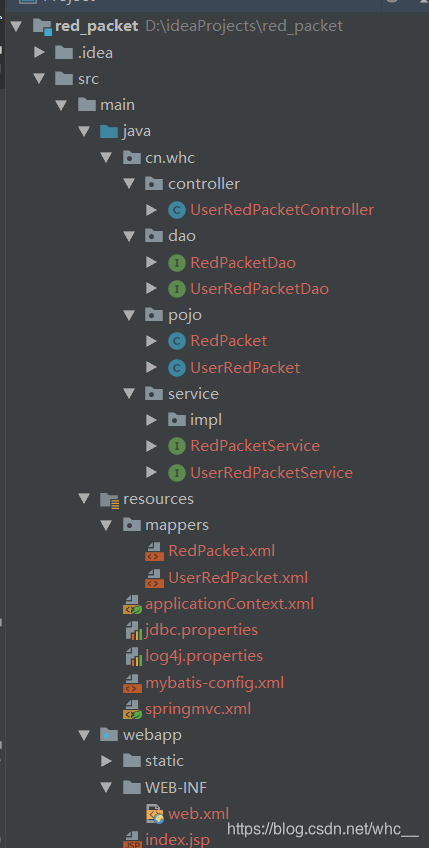
Task: Select the webapp folder label
Action: pyautogui.click(x=152, y=735)
